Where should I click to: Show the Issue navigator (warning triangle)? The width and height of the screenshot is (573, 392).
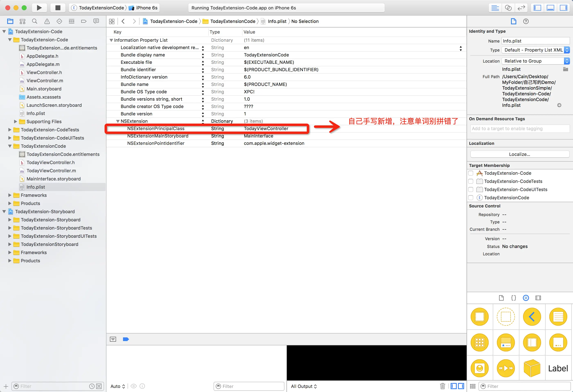coord(47,21)
